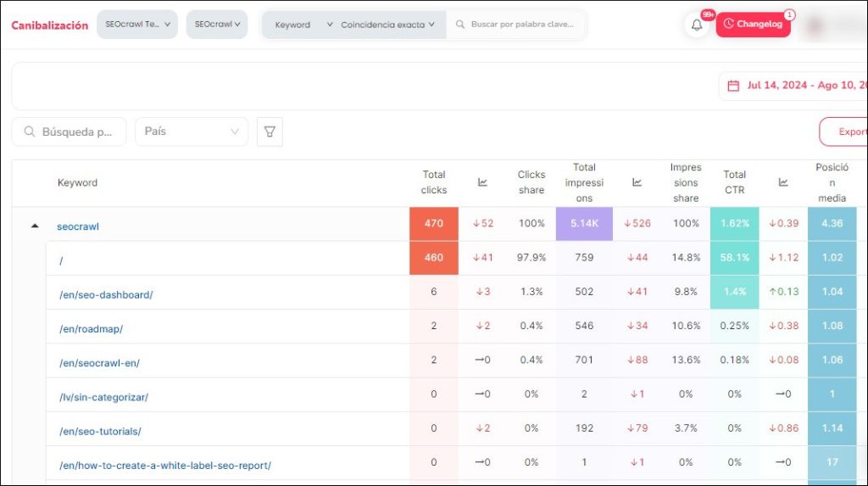This screenshot has width=868, height=486.
Task: Click the magnifier icon in Búsqueda field
Action: [x=30, y=132]
